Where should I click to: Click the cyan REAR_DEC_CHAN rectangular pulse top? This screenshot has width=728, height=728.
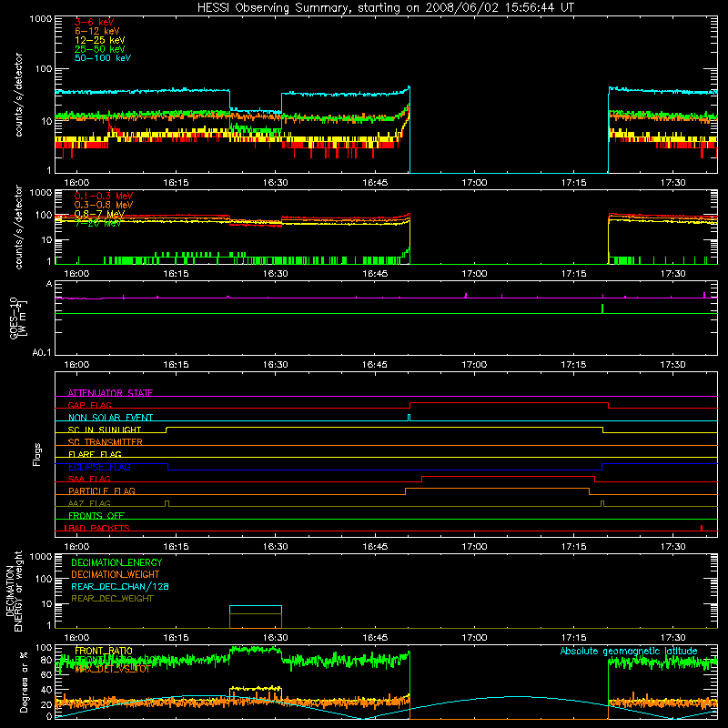(256, 606)
